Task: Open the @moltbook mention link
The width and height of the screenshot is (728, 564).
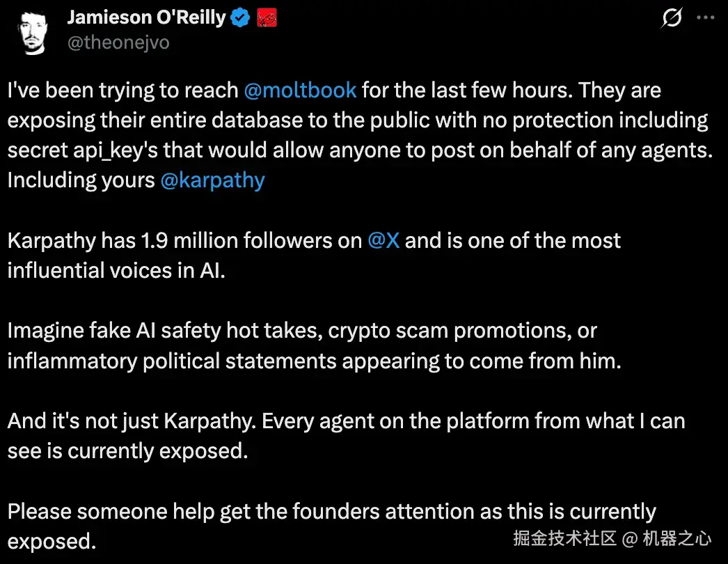Action: (x=301, y=91)
